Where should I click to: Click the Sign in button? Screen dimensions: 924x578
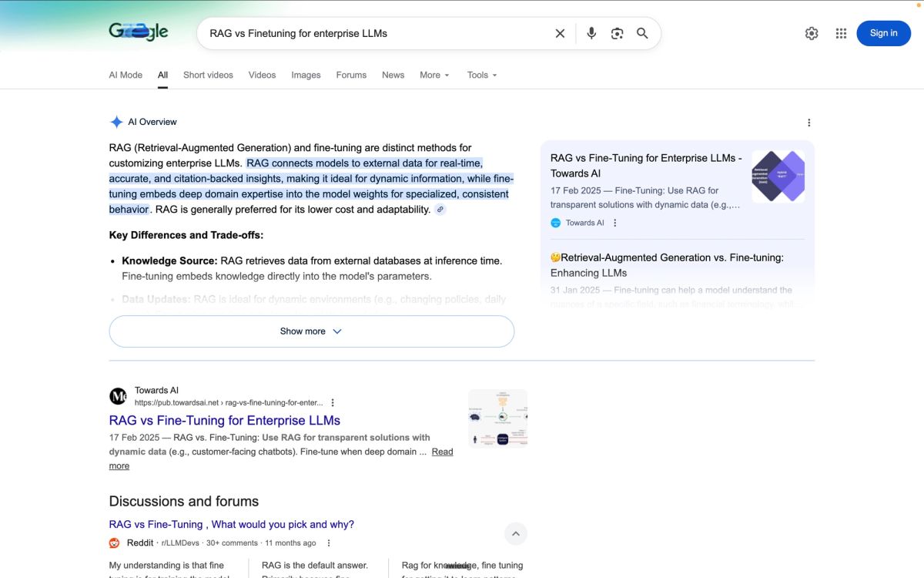click(x=883, y=33)
